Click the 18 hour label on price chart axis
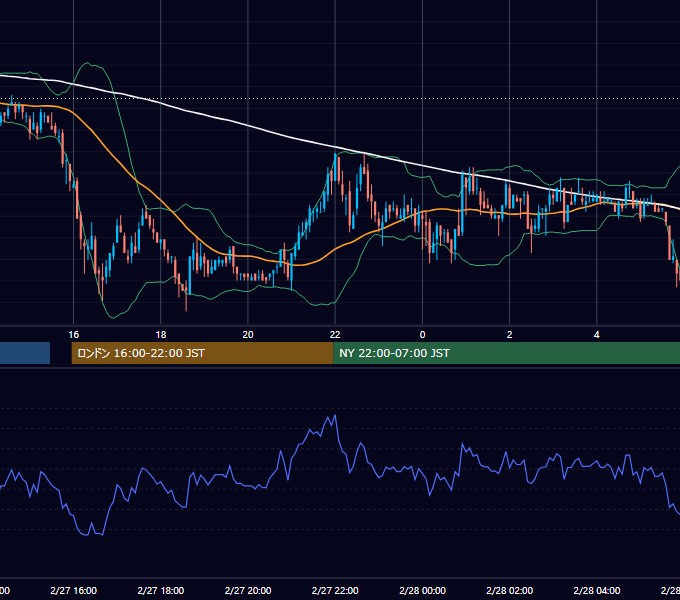The image size is (680, 600). coord(161,335)
